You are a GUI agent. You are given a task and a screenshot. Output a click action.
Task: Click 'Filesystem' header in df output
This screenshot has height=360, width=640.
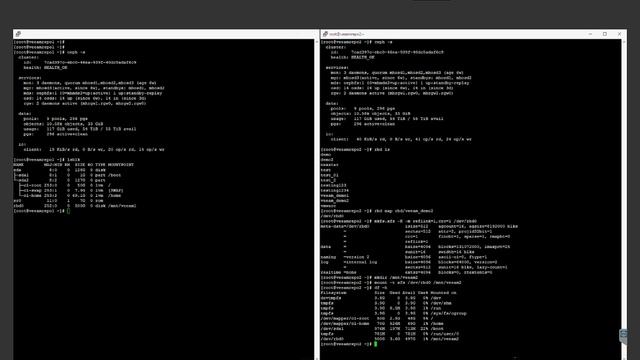tap(333, 293)
